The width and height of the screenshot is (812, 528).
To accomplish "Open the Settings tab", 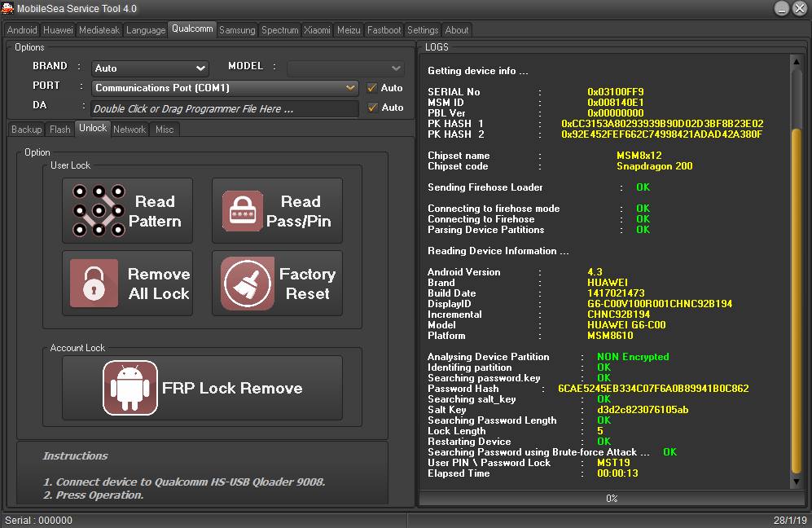I will pos(423,30).
